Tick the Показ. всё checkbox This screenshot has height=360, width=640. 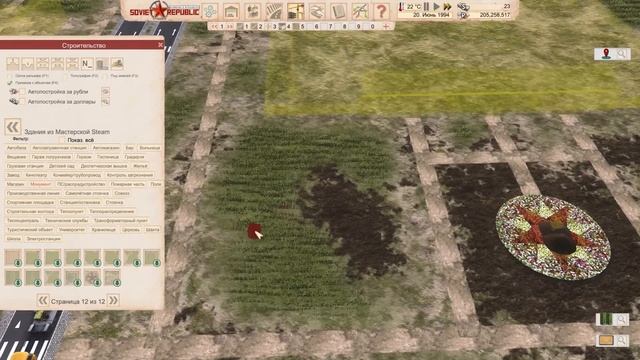click(62, 140)
